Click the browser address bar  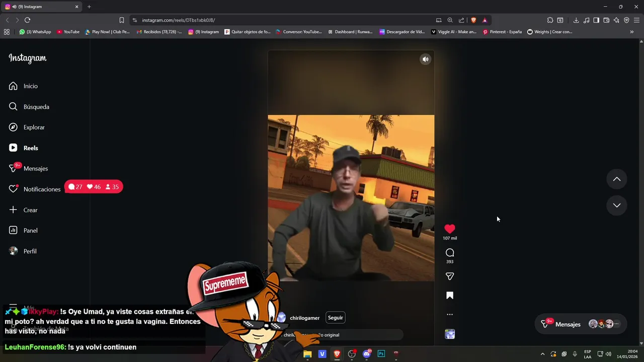coord(282,20)
